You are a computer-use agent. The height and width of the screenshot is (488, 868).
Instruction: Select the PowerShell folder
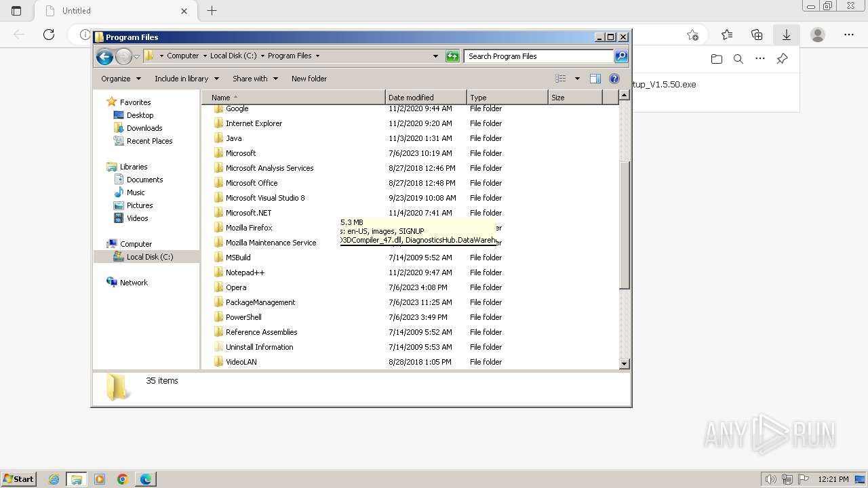[243, 317]
